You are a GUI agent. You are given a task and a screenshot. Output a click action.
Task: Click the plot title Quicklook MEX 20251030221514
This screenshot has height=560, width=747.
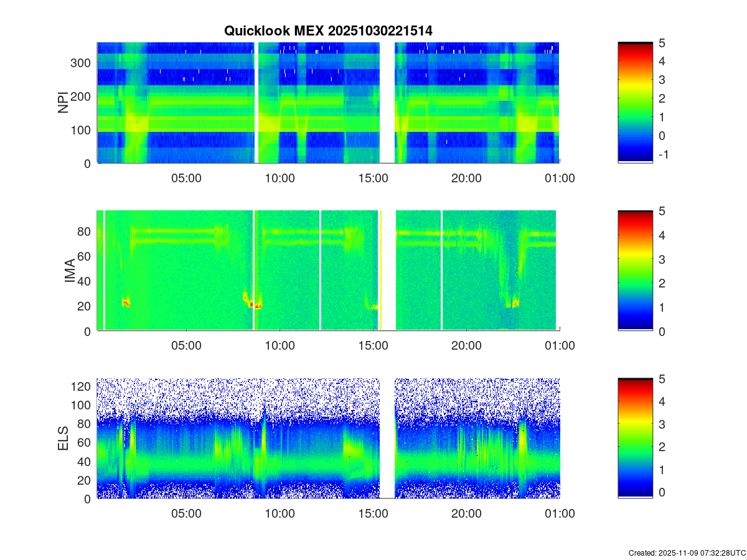(328, 30)
